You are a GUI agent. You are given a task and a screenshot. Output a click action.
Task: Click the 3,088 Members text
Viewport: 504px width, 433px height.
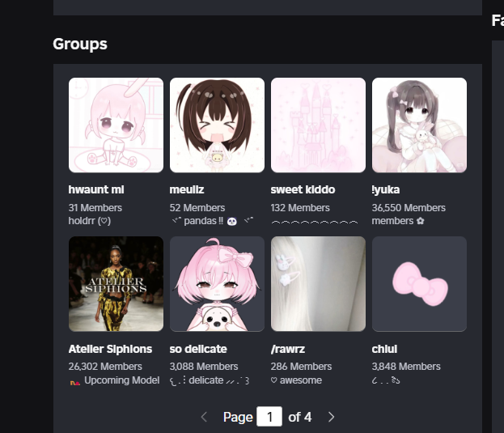tap(204, 367)
